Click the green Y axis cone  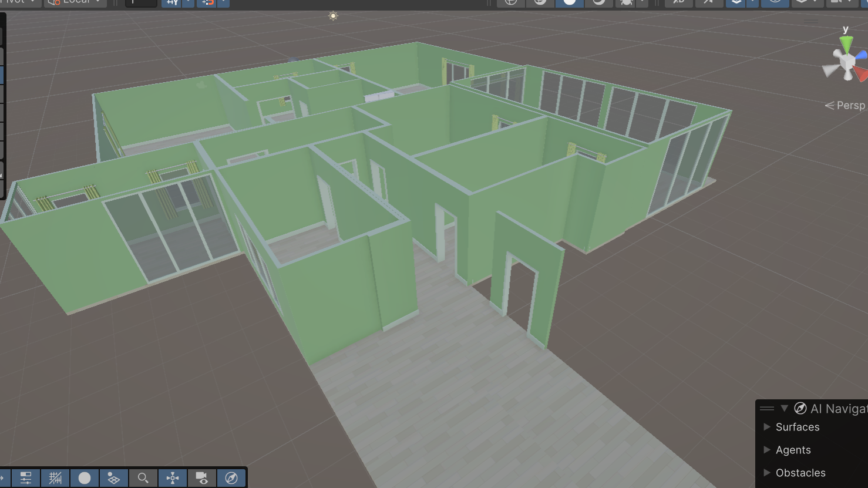[x=846, y=43]
